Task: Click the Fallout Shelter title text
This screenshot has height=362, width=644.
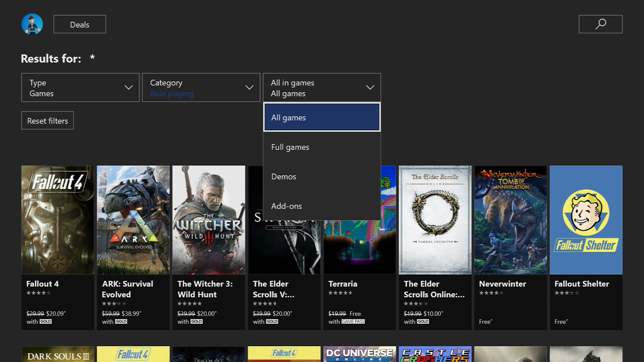Action: coord(582,284)
